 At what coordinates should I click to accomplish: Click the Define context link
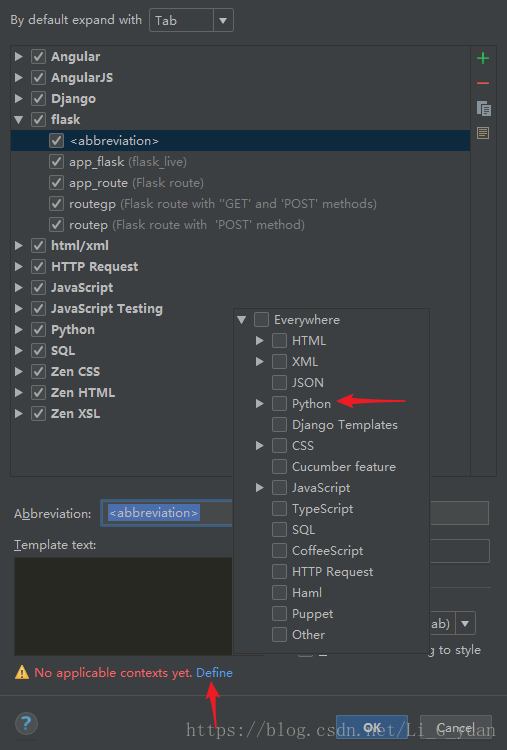214,673
